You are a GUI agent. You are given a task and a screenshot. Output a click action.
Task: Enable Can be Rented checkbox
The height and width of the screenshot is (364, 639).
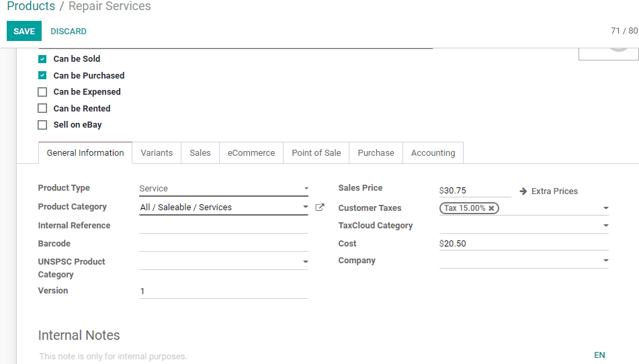coord(42,108)
